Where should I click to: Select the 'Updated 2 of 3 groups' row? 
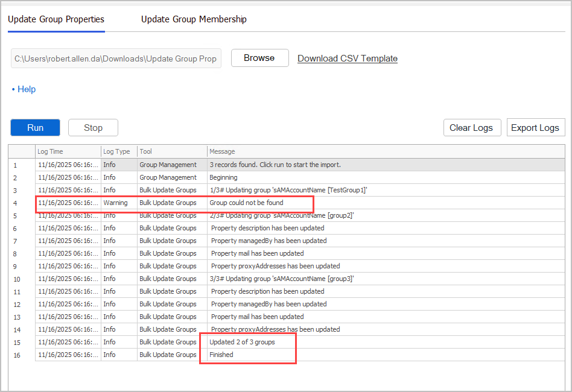(x=242, y=342)
